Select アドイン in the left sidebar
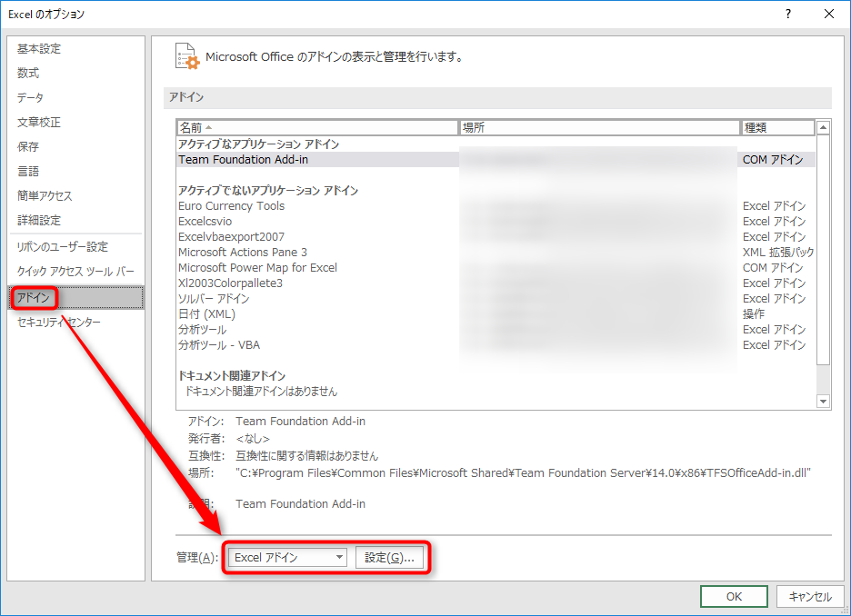The image size is (851, 616). (x=33, y=297)
